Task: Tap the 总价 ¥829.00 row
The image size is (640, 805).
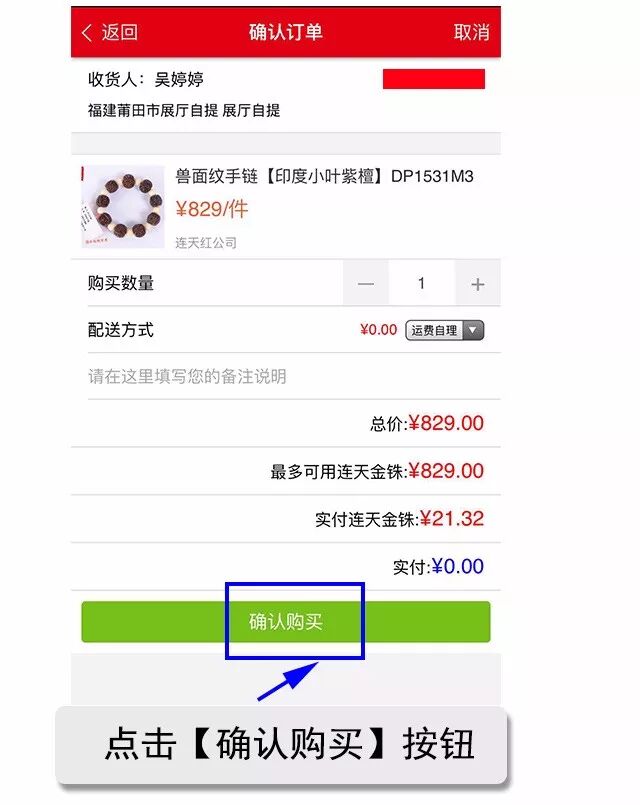Action: pos(286,424)
